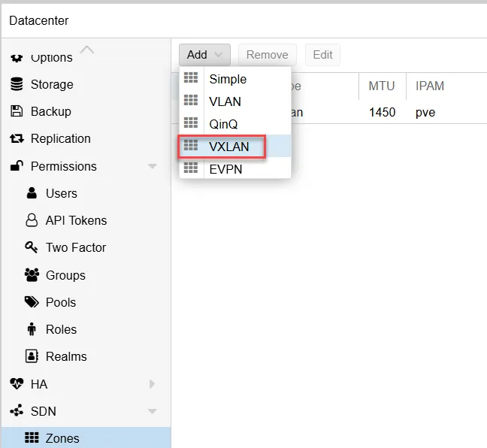Select Groups under Permissions
Image resolution: width=487 pixels, height=448 pixels.
click(x=86, y=275)
